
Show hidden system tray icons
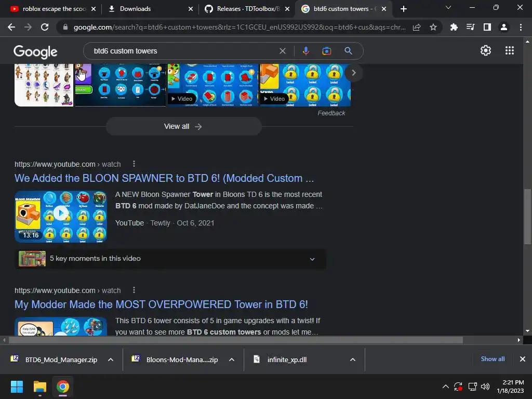tap(445, 387)
